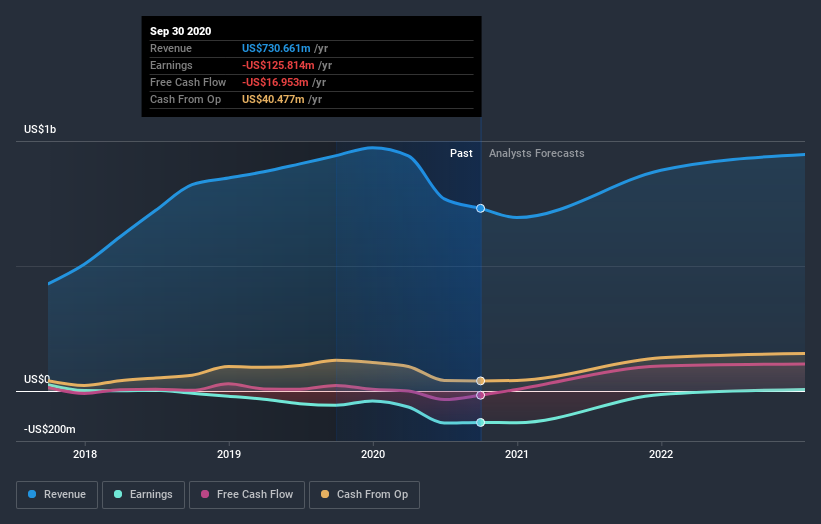Click the US$730.661m revenue value

276,48
